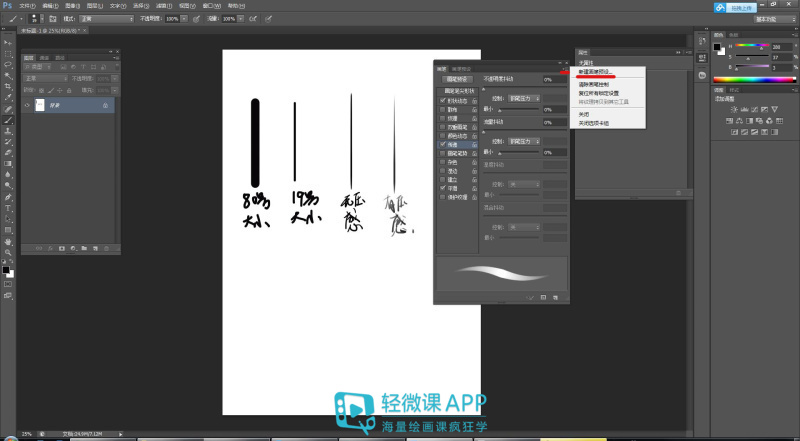Select the Zoom magnifier tool
The image size is (800, 441).
click(x=8, y=252)
